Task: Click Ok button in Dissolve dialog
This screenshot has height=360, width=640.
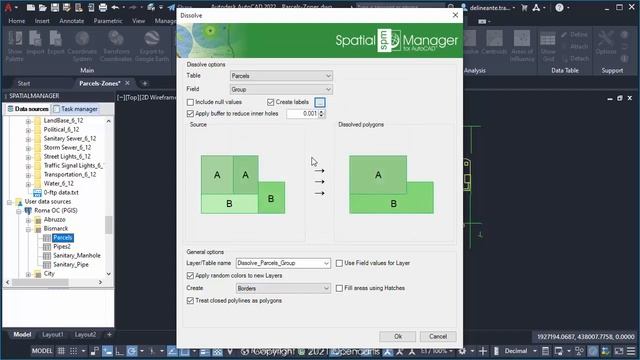Action: (398, 336)
